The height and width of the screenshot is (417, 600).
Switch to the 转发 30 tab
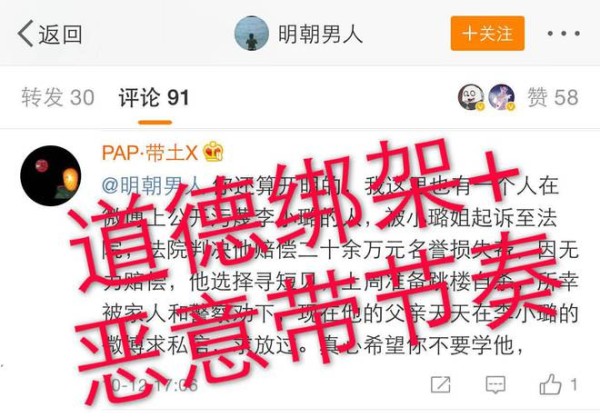click(58, 97)
